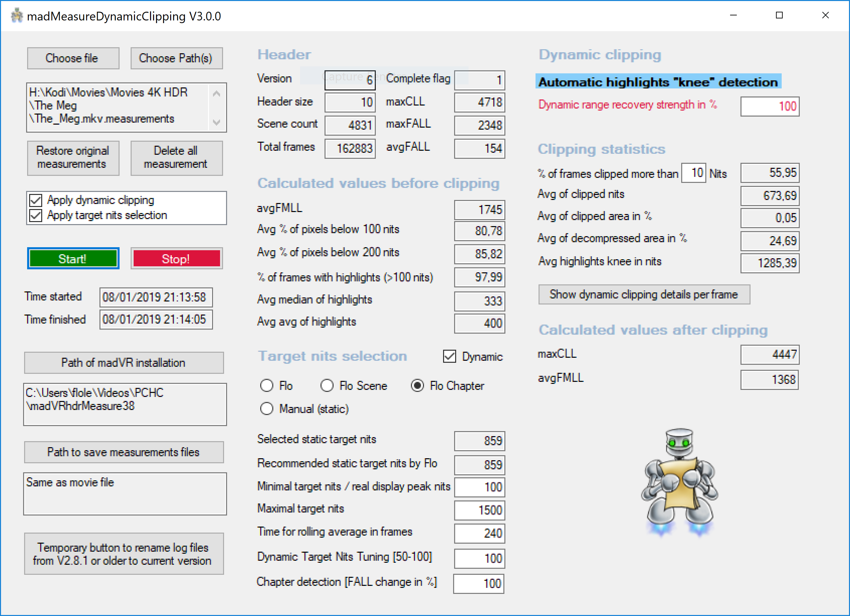Select the Flo Chapter radio option
Viewport: 850px width, 616px height.
click(x=418, y=386)
